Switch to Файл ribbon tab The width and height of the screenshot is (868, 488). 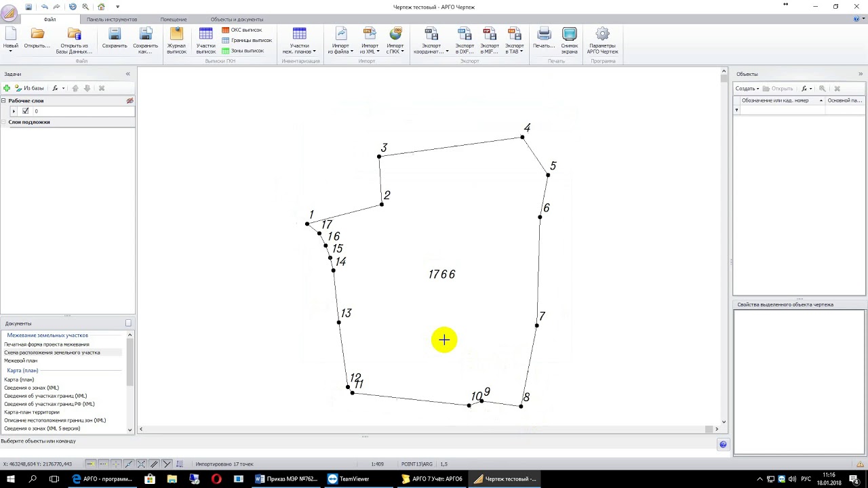tap(50, 20)
